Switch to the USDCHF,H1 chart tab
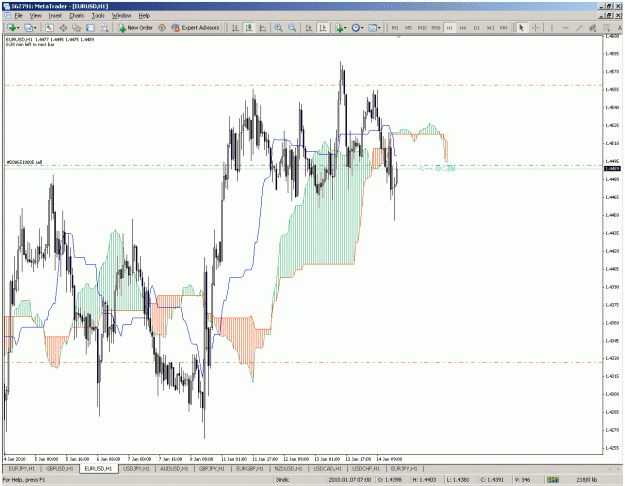The width and height of the screenshot is (625, 486). pyautogui.click(x=366, y=469)
